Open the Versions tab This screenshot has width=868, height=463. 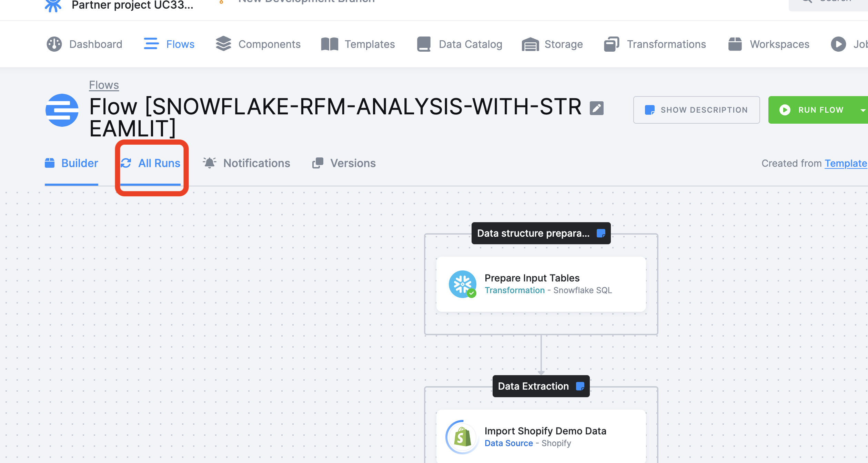[x=344, y=163]
